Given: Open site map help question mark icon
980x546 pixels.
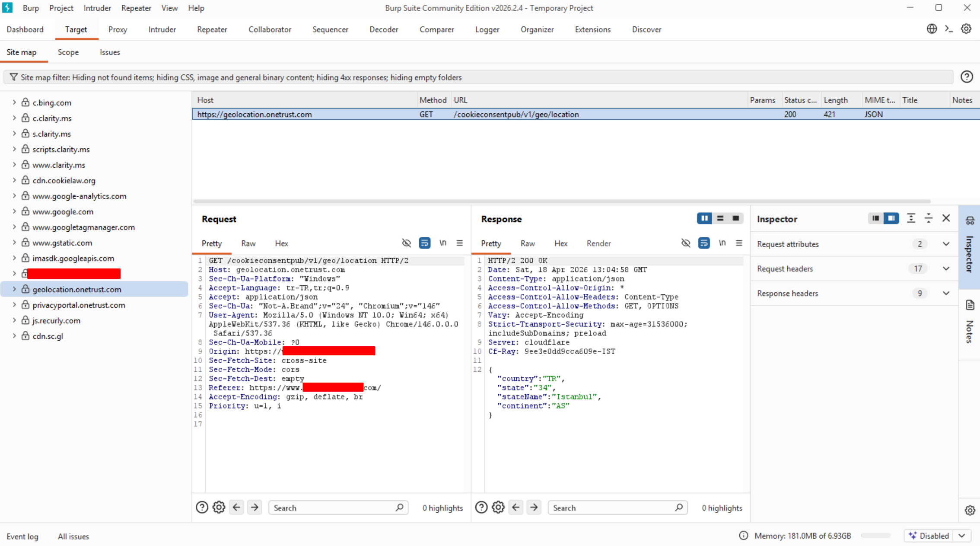Looking at the screenshot, I should coord(967,77).
